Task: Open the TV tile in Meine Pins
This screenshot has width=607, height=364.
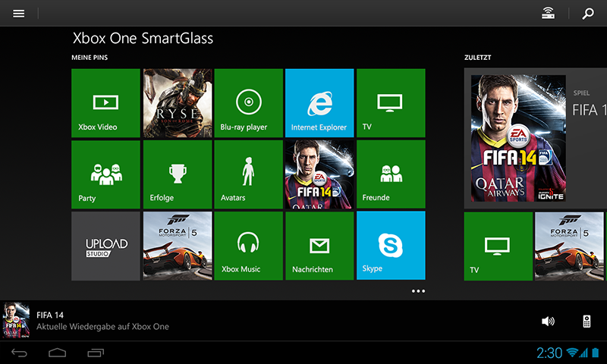Action: [x=391, y=103]
